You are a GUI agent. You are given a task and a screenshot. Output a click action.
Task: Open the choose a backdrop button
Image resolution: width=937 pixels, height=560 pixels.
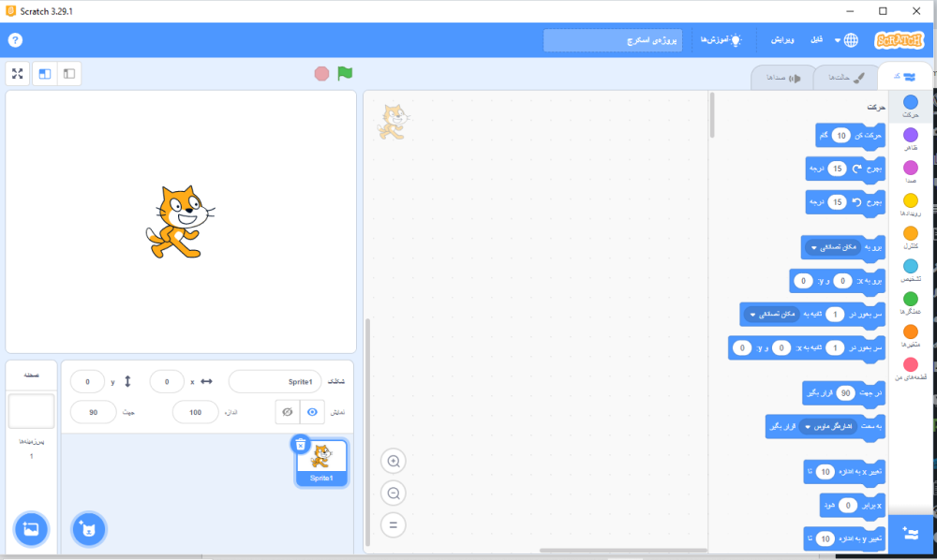tap(31, 529)
